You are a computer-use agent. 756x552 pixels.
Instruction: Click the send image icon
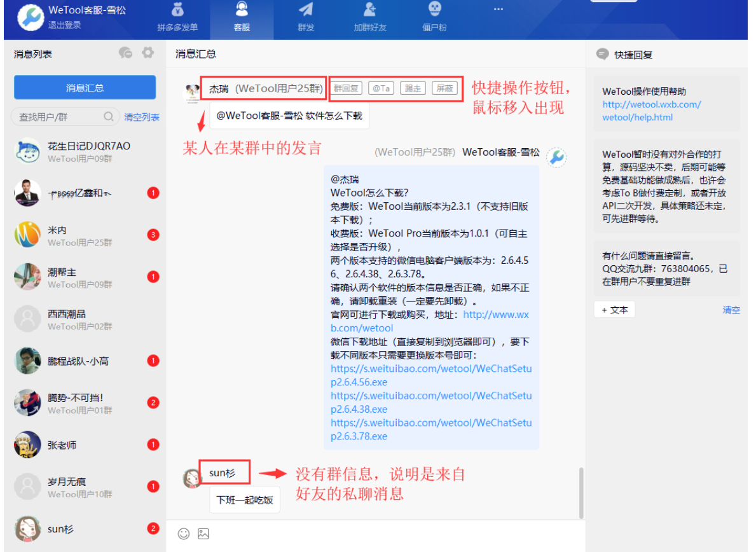pyautogui.click(x=203, y=534)
